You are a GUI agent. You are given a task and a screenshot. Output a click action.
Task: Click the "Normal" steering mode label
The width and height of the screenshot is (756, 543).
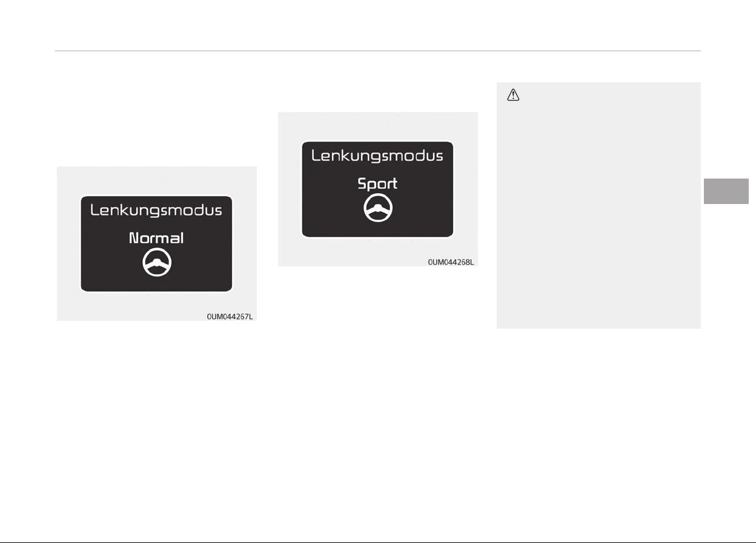pyautogui.click(x=156, y=238)
